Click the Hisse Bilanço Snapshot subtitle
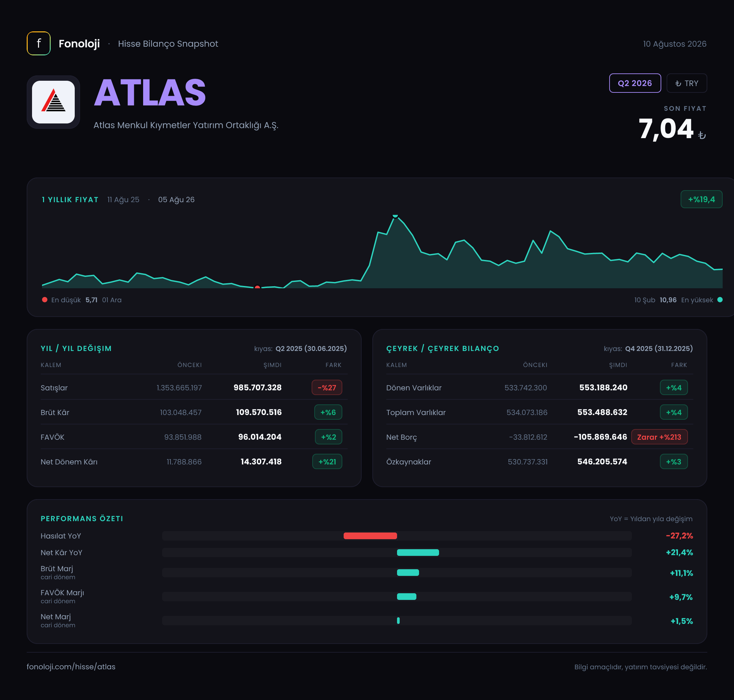The image size is (734, 700). 168,44
